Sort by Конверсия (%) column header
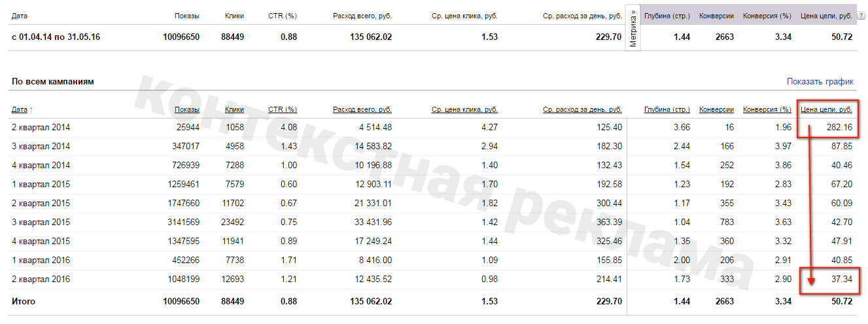This screenshot has height=324, width=868. (768, 109)
